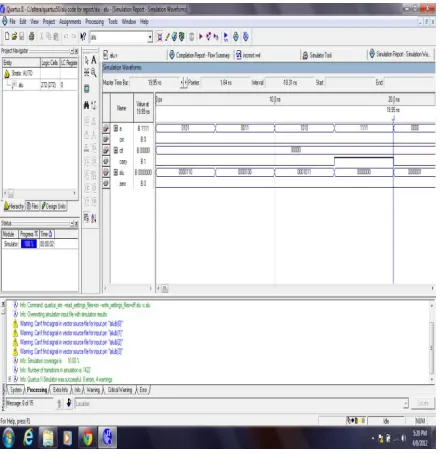Expand bus signal ctl in waveform list
The height and width of the screenshot is (454, 440).
[116, 150]
